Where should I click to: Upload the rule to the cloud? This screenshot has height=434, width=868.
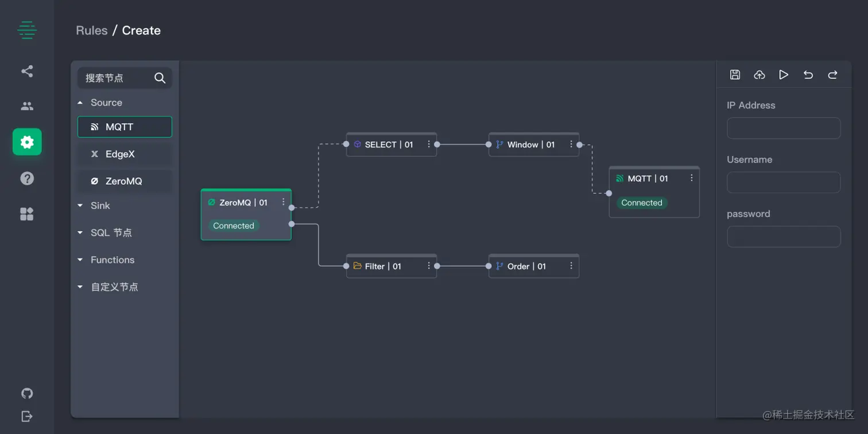tap(759, 75)
